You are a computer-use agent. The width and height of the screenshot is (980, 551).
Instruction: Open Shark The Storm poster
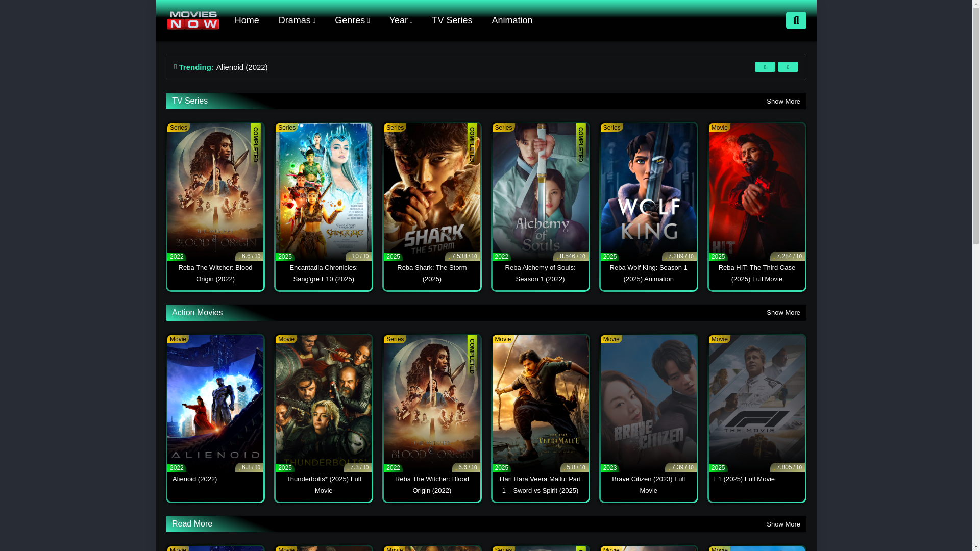432,192
